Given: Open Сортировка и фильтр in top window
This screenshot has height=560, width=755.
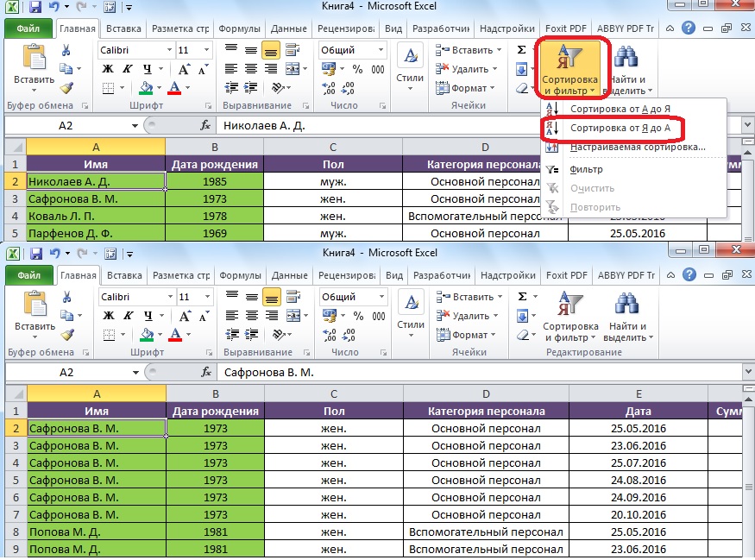Looking at the screenshot, I should (570, 68).
